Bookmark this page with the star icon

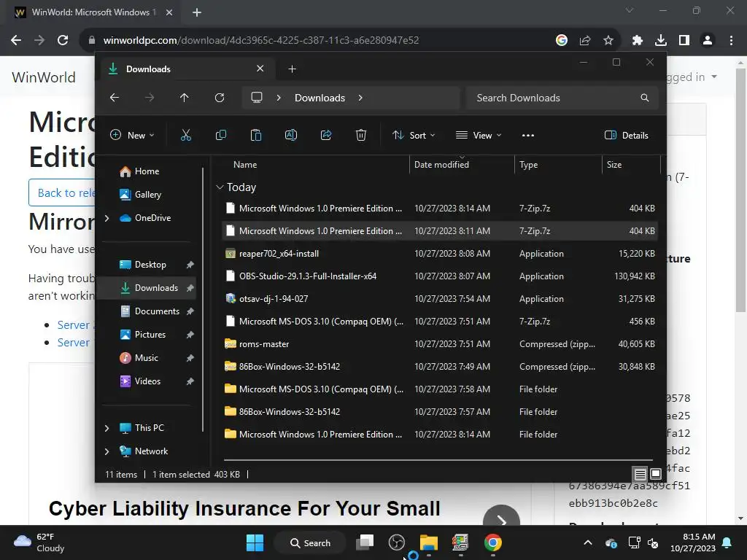608,40
